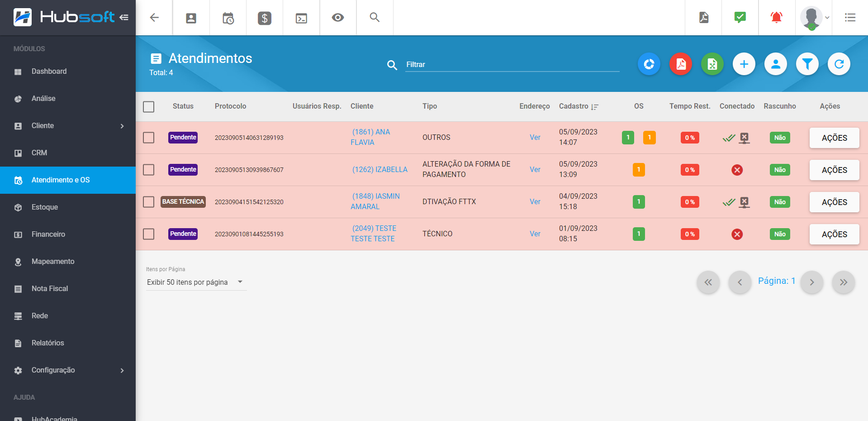Open the list menu icon at top right
This screenshot has width=868, height=421.
point(850,18)
